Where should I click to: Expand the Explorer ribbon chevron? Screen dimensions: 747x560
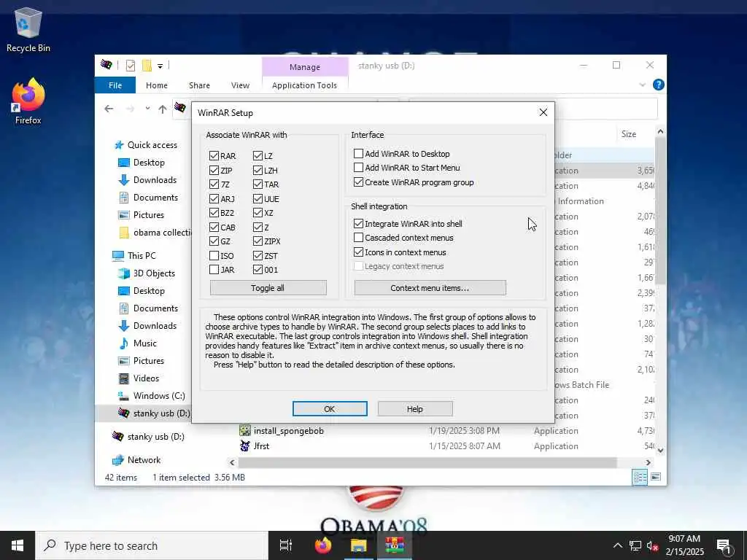click(642, 85)
